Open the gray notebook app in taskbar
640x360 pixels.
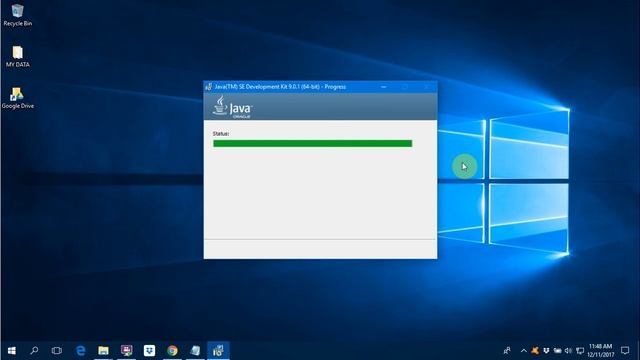pos(195,351)
